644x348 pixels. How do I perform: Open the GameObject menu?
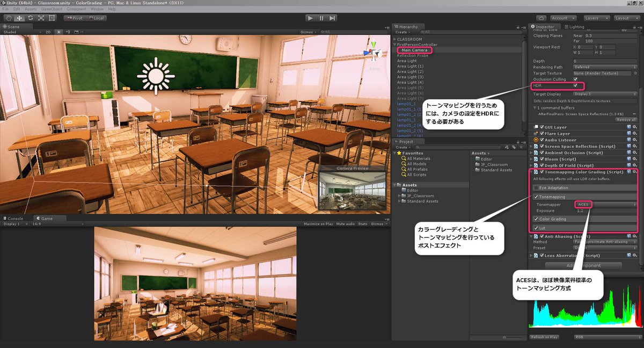click(x=51, y=9)
